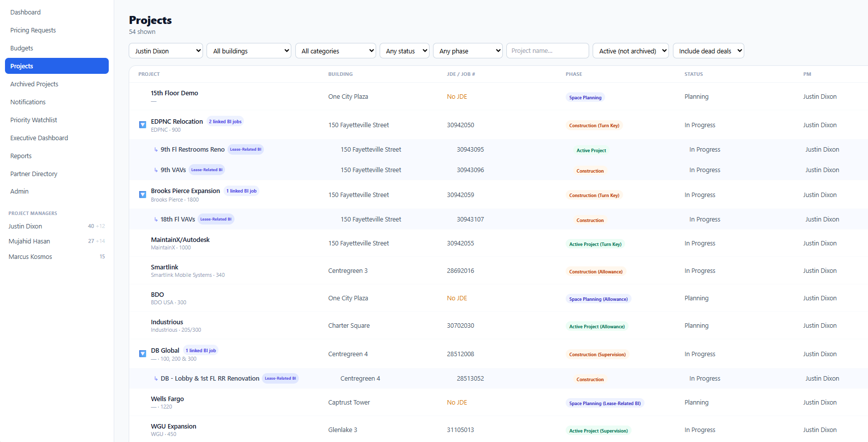The image size is (868, 442).
Task: Open the MaintainX/Autodesk project
Action: pyautogui.click(x=181, y=239)
